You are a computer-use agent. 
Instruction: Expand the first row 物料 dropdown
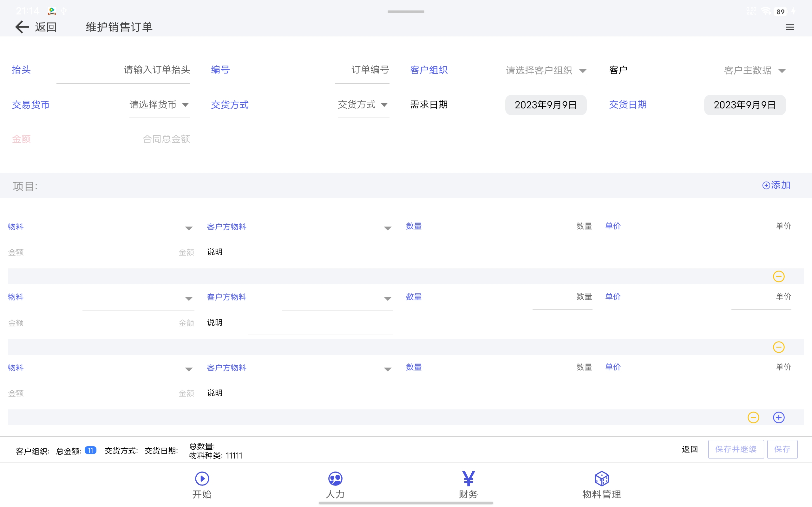point(189,228)
